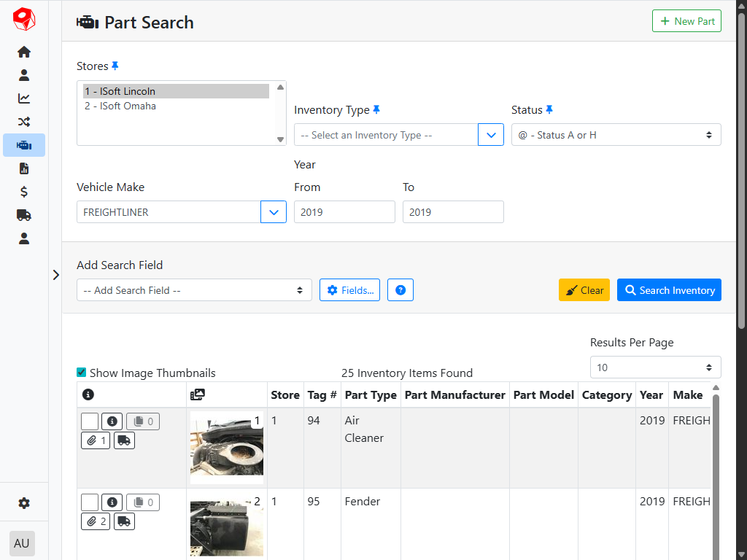The width and height of the screenshot is (747, 560).
Task: Open the Home page from sidebar
Action: coord(24,52)
